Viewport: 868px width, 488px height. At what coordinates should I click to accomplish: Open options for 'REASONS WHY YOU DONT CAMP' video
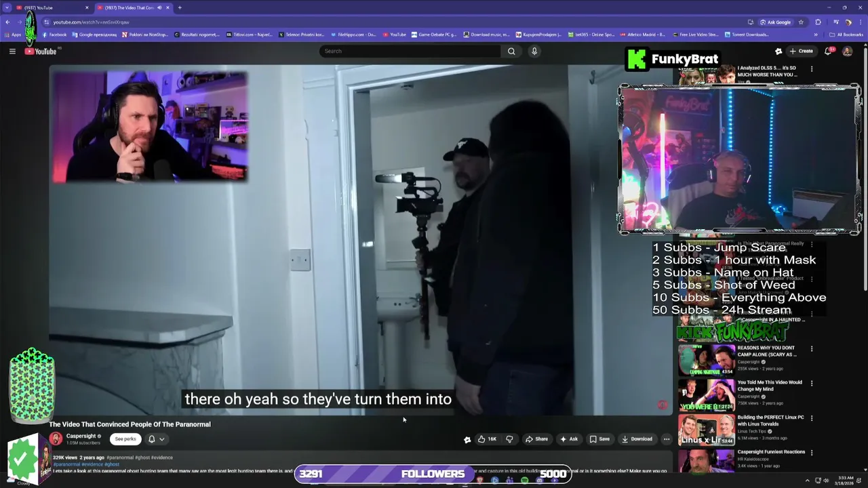812,349
